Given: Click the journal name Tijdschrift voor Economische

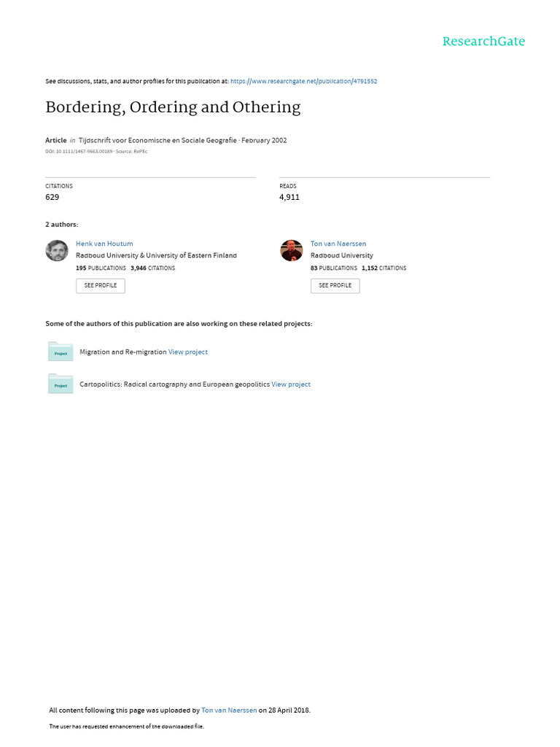Looking at the screenshot, I should click(x=157, y=140).
